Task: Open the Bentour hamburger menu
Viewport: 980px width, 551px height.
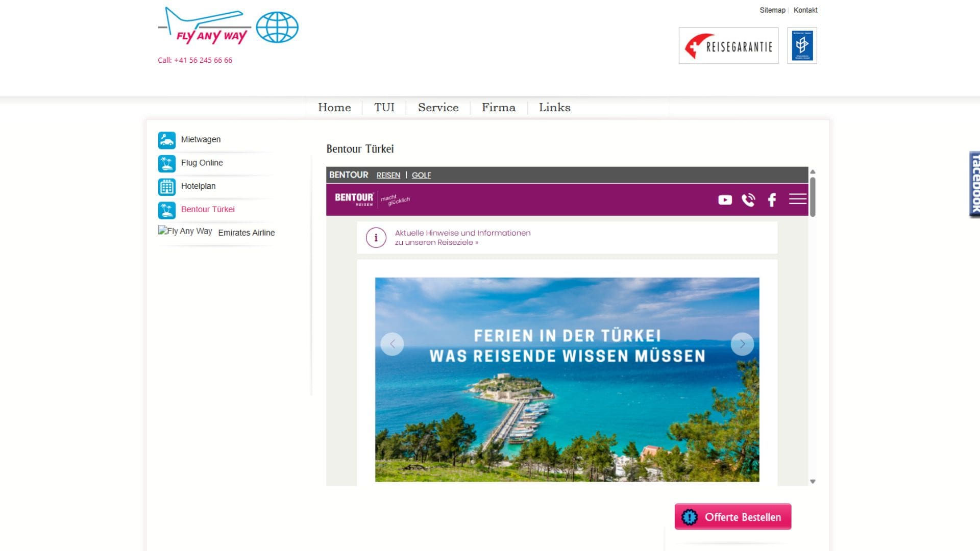Action: coord(797,199)
